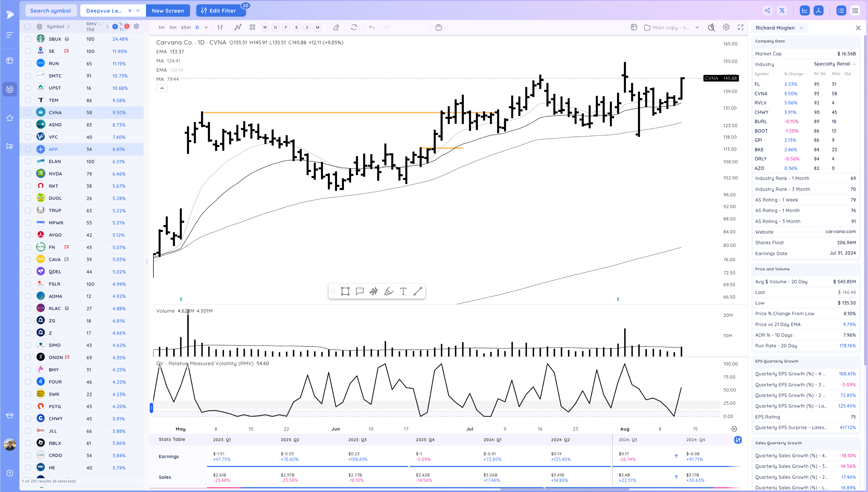Open the timeframe dropdown next to D

pos(206,27)
